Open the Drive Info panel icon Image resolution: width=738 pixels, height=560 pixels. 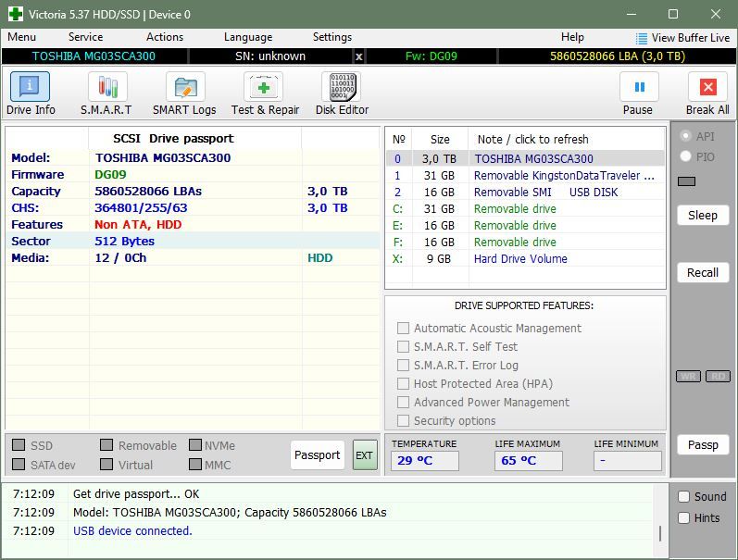point(30,87)
